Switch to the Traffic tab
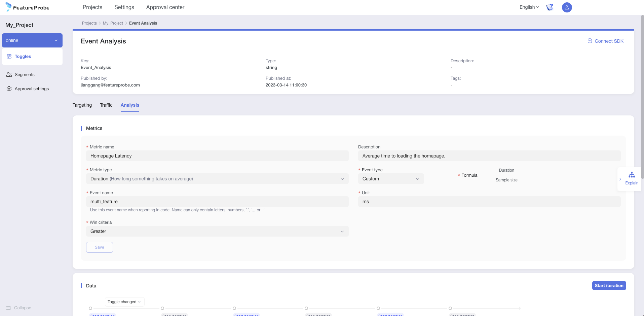The width and height of the screenshot is (644, 316). (x=106, y=105)
